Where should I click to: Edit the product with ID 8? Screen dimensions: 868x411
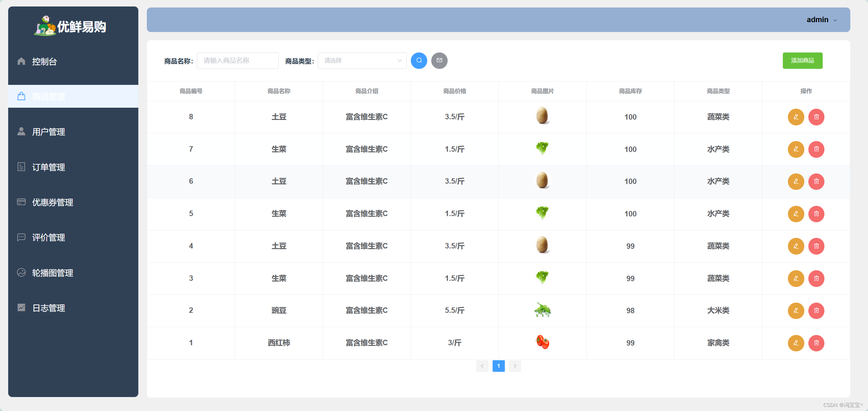796,117
